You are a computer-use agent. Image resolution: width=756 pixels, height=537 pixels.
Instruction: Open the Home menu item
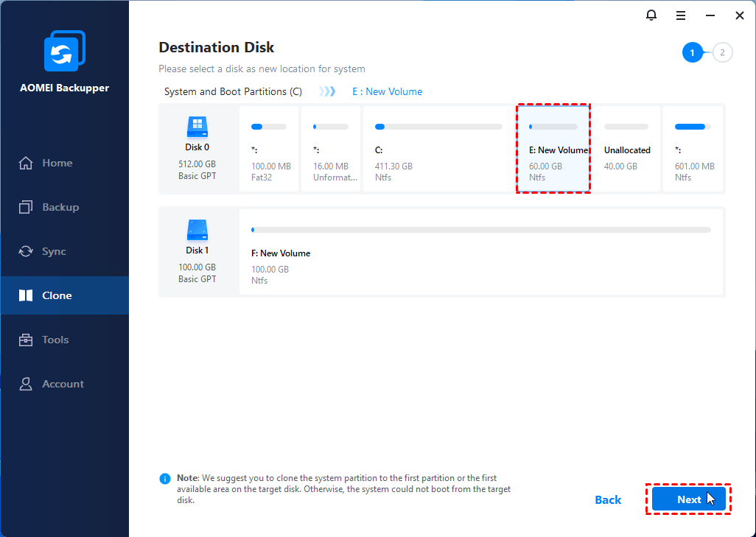point(65,163)
